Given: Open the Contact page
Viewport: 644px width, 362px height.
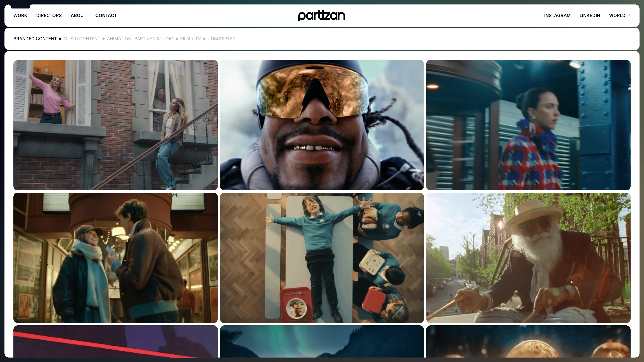Looking at the screenshot, I should (106, 15).
